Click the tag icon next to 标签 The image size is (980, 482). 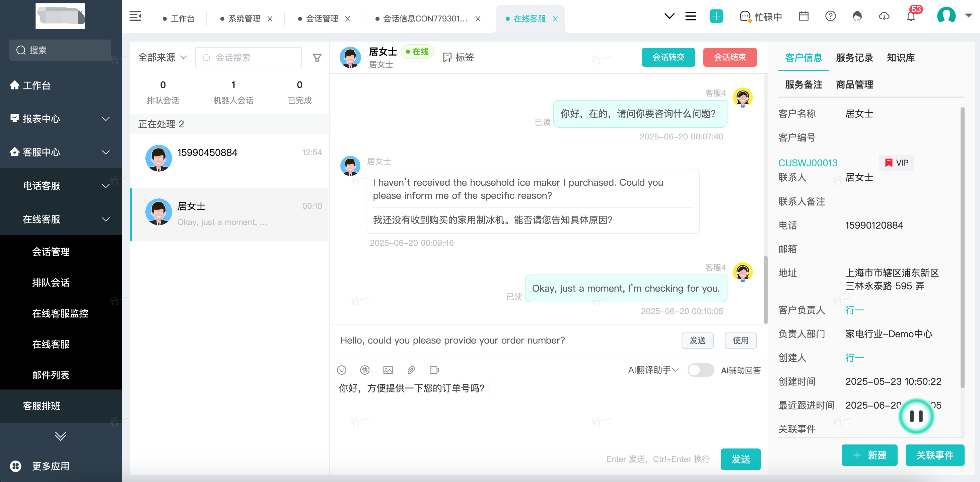coord(447,58)
